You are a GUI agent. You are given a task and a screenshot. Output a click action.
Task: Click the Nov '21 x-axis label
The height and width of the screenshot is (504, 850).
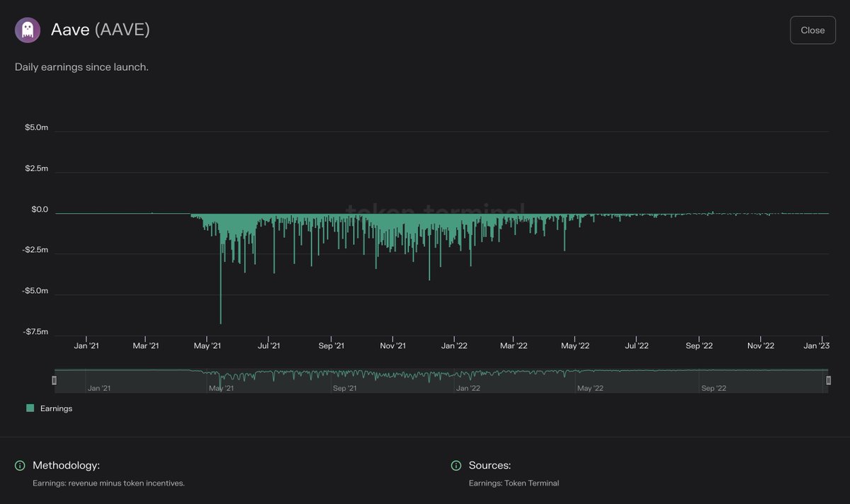(392, 345)
